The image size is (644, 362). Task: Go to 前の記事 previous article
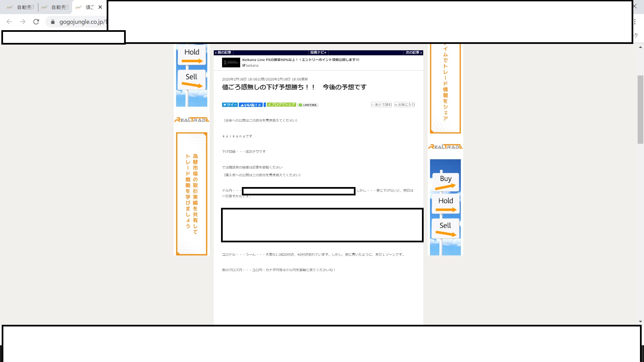(x=223, y=53)
